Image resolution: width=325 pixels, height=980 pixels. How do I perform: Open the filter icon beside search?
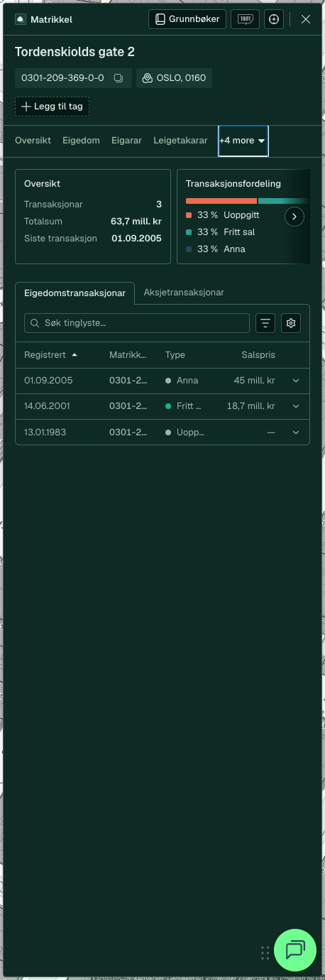tap(265, 323)
